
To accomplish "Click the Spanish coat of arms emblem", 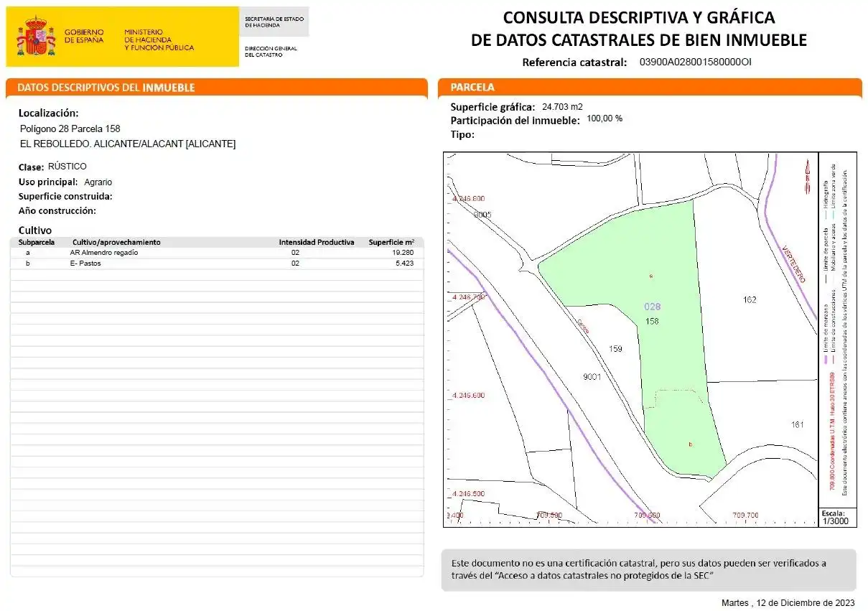I will coord(36,36).
